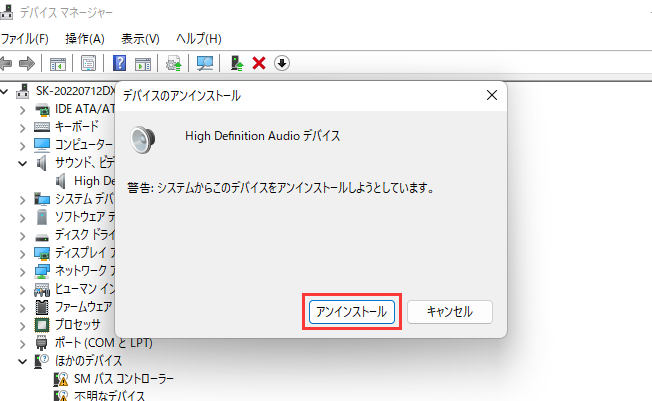
Task: Expand the プロセッサ category
Action: (x=22, y=326)
